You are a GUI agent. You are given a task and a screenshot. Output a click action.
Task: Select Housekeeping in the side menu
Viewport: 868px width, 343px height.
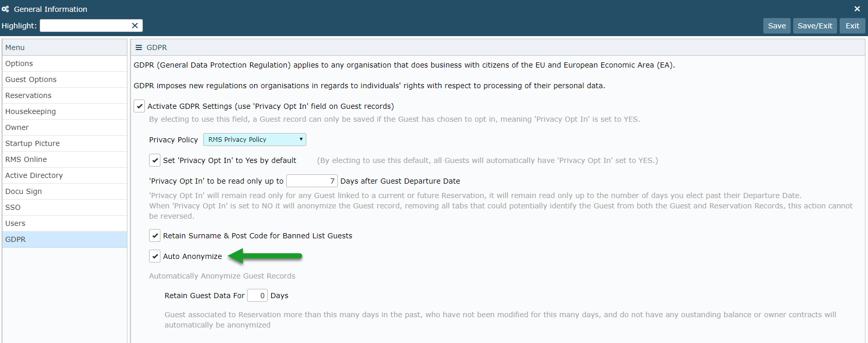pos(64,111)
